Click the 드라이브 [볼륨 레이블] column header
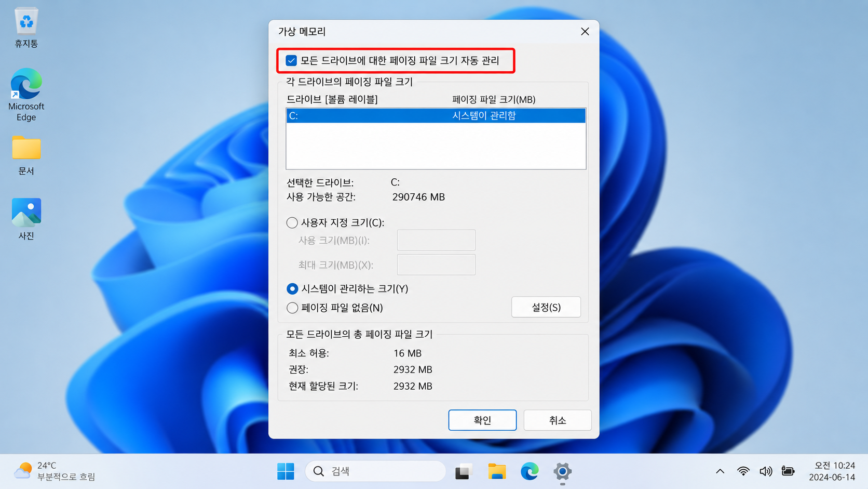Screen dimensions: 868x489 pos(332,99)
